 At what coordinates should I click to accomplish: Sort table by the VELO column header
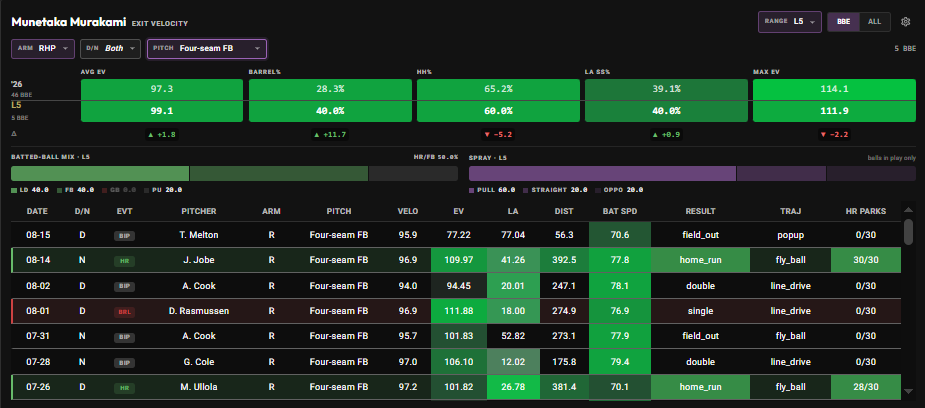tap(408, 211)
